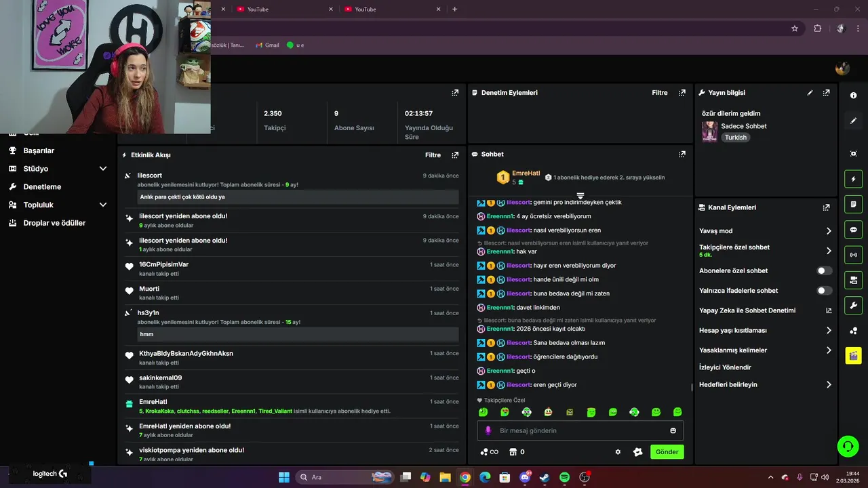Click İzleyici Yönlendir action
The image size is (868, 488).
725,367
